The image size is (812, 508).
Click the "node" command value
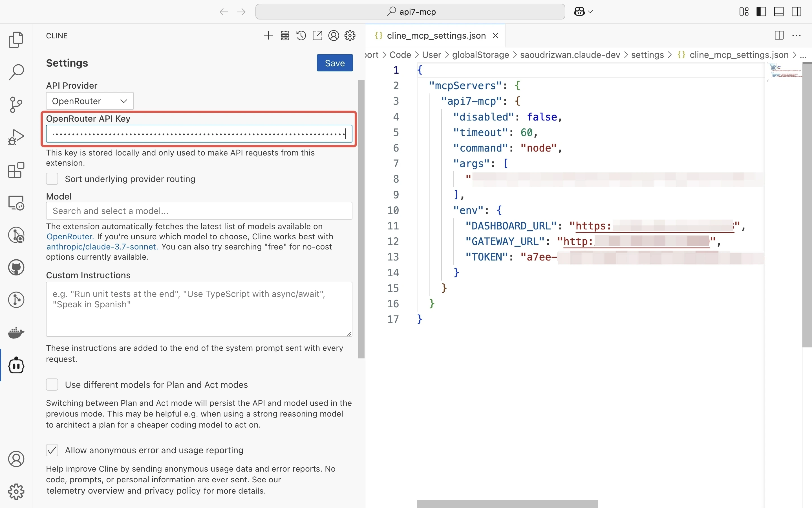pyautogui.click(x=539, y=148)
